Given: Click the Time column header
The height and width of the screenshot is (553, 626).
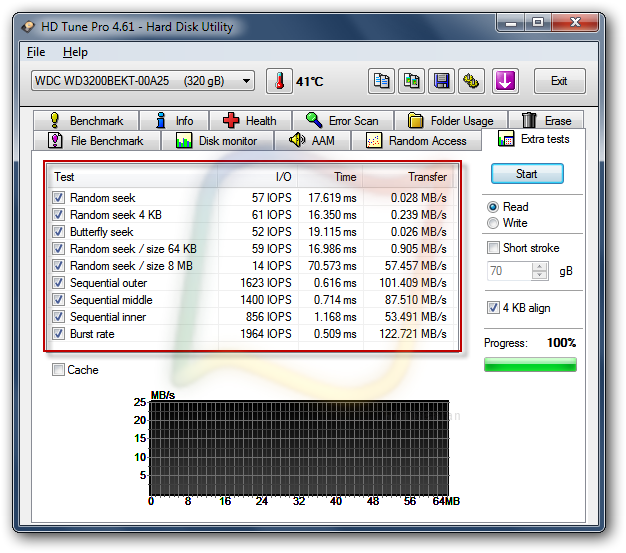Looking at the screenshot, I should (x=330, y=177).
